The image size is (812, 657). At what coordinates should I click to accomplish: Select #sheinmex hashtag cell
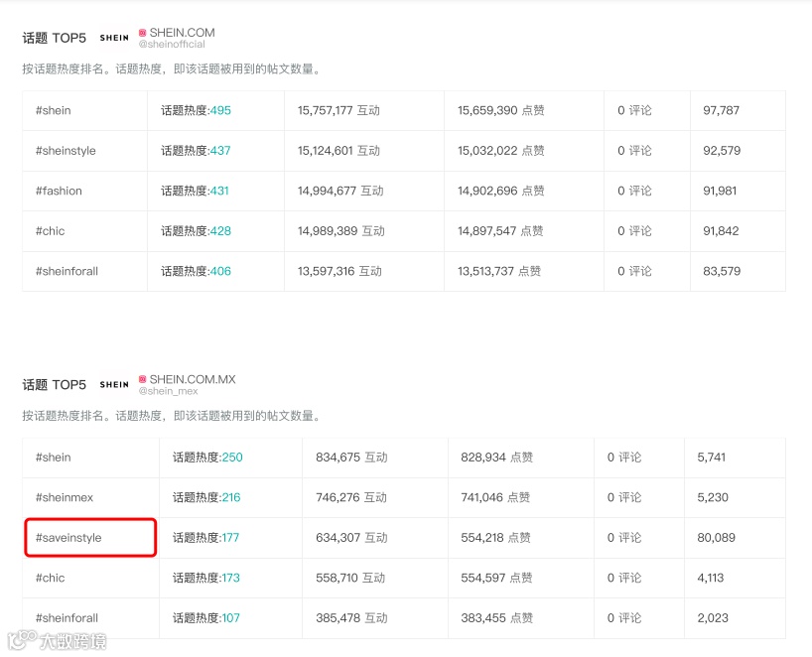65,497
